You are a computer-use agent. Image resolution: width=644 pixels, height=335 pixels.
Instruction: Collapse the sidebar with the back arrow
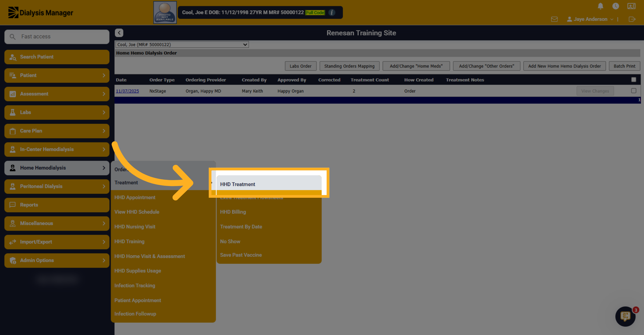[x=119, y=33]
